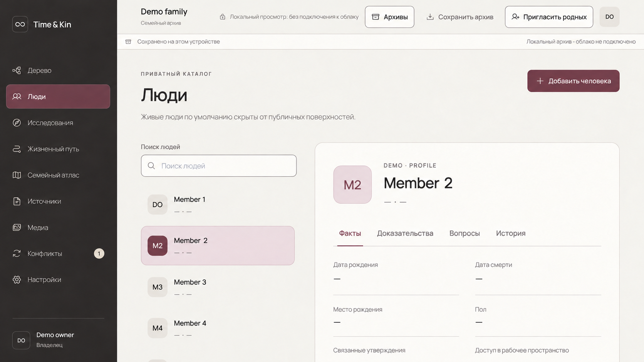The image size is (644, 362).
Task: Switch to the Факты tab
Action: point(350,234)
